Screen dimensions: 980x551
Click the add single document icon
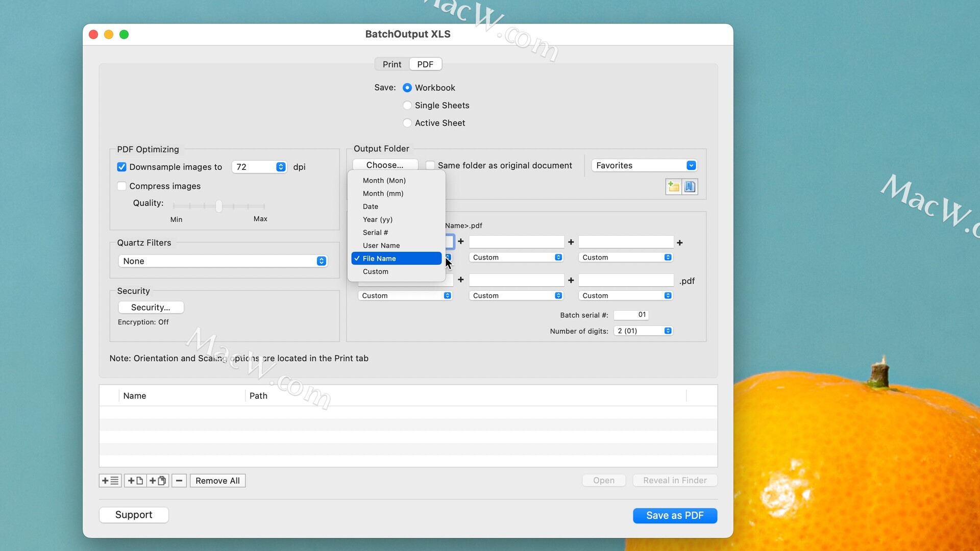pos(135,481)
